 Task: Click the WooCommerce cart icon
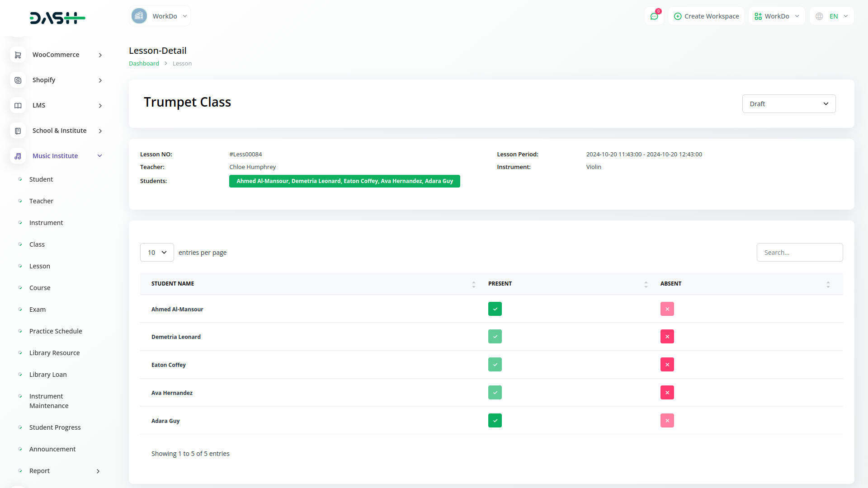click(18, 55)
